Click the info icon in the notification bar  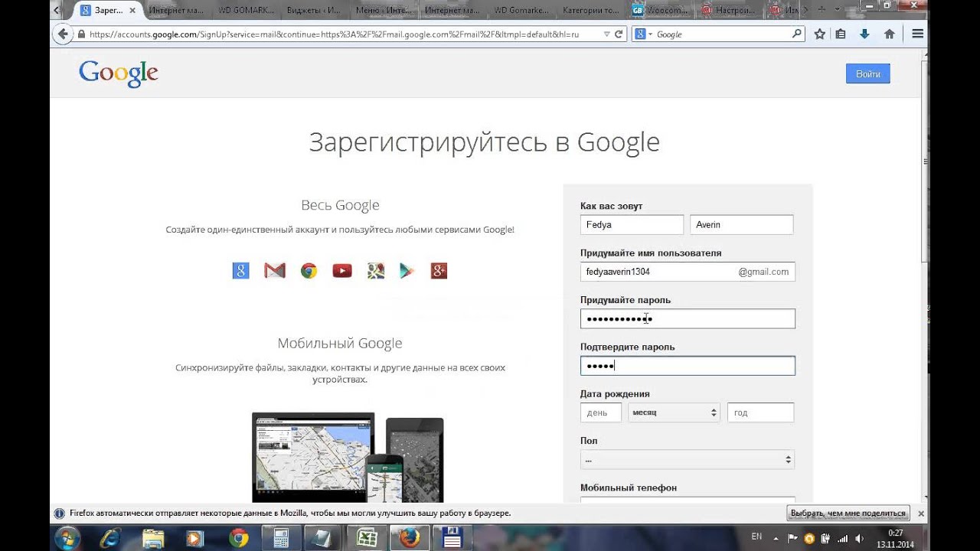(59, 514)
